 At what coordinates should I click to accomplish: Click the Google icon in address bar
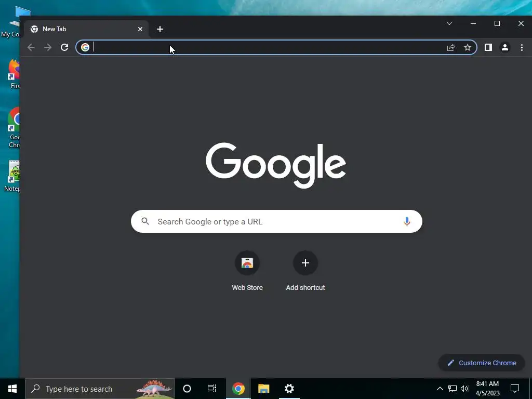click(85, 47)
